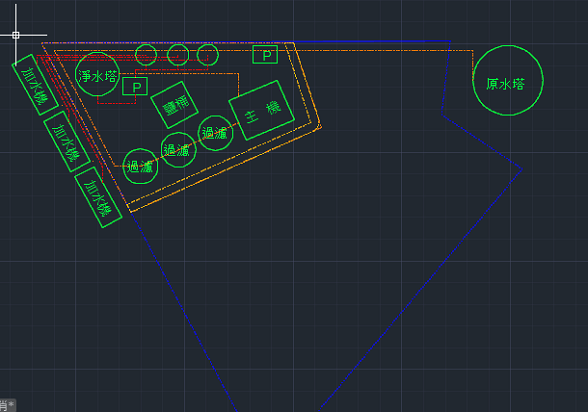Image resolution: width=588 pixels, height=412 pixels.
Task: Select the topmost 加水機 rectangle
Action: 35,85
